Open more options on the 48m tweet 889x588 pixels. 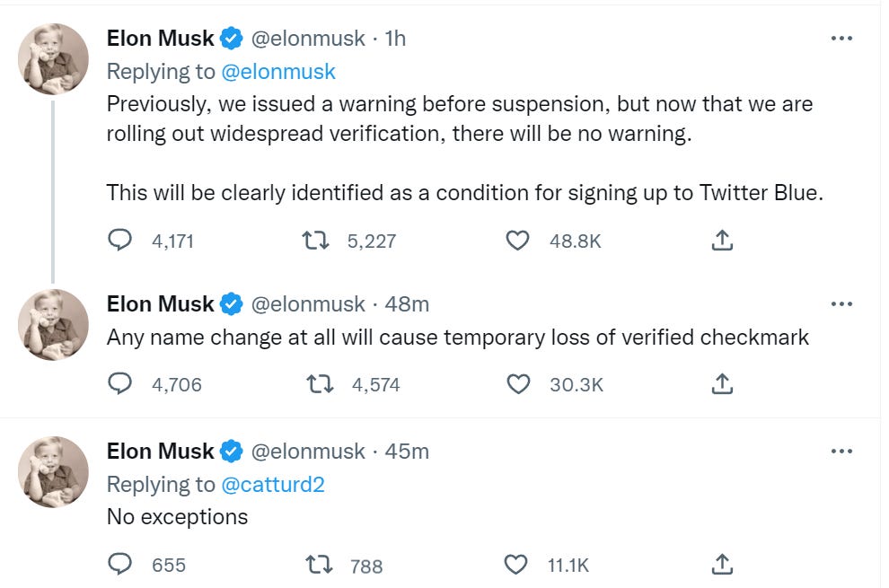pyautogui.click(x=841, y=304)
